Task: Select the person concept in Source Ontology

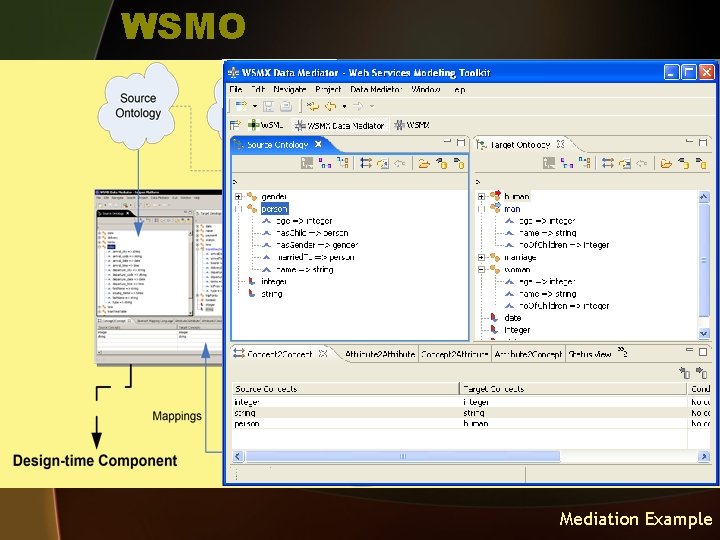Action: [275, 208]
